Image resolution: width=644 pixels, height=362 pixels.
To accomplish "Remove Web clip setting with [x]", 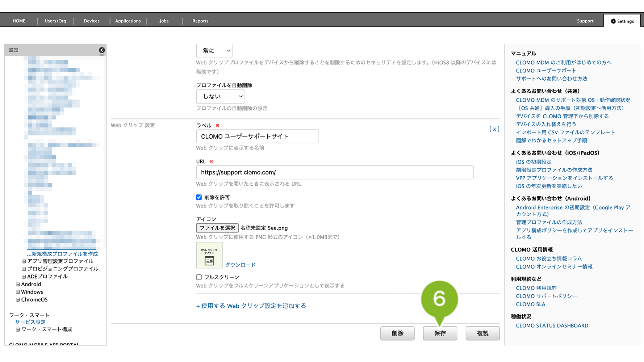I will pyautogui.click(x=494, y=129).
